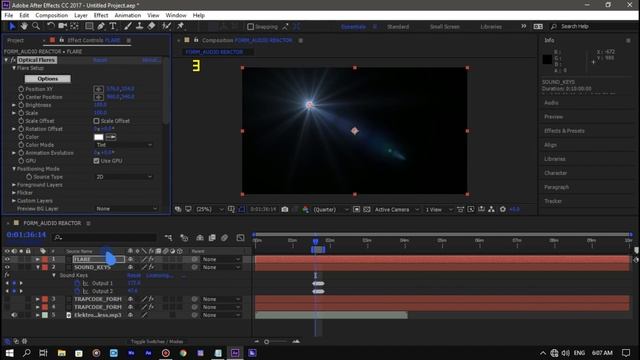Select the Pen tool
Screen dimensions: 640x360
[101, 26]
